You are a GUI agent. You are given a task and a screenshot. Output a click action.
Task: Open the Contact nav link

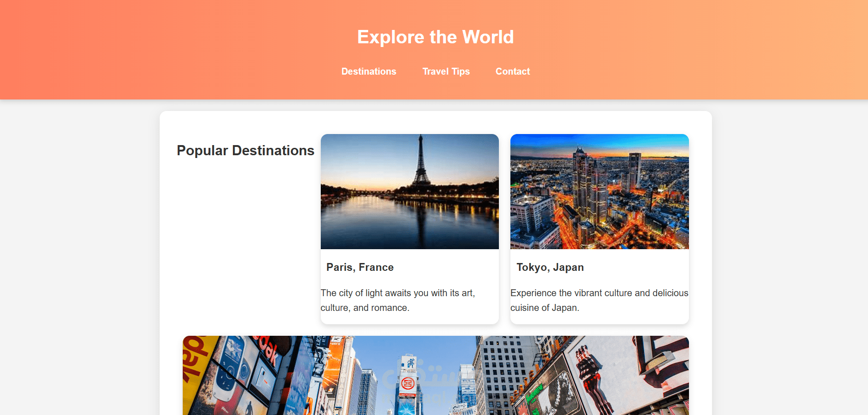point(513,71)
